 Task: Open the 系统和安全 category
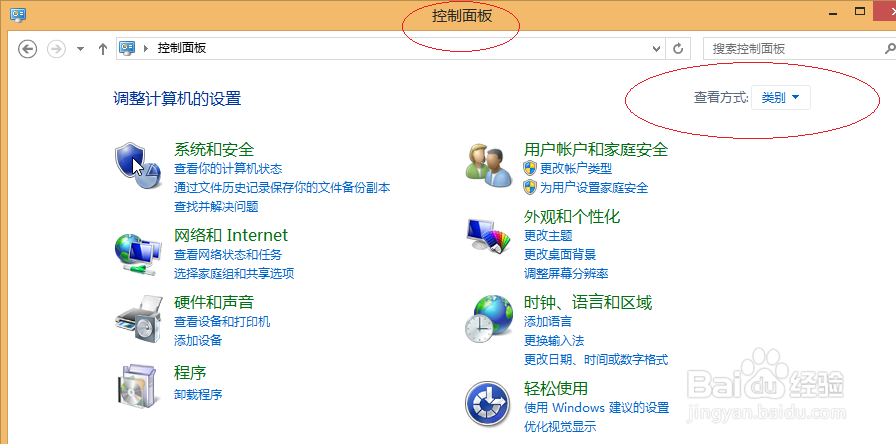(x=214, y=150)
